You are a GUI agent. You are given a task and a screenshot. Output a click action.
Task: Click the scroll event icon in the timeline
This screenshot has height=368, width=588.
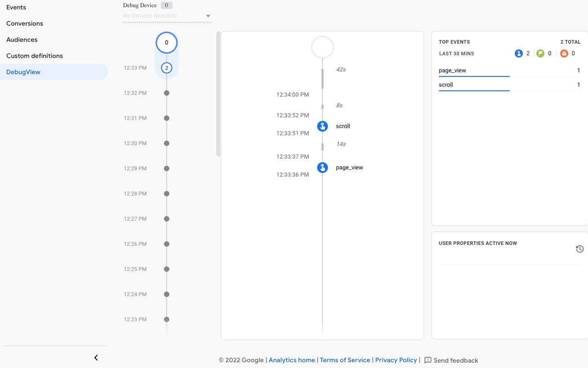coord(323,126)
